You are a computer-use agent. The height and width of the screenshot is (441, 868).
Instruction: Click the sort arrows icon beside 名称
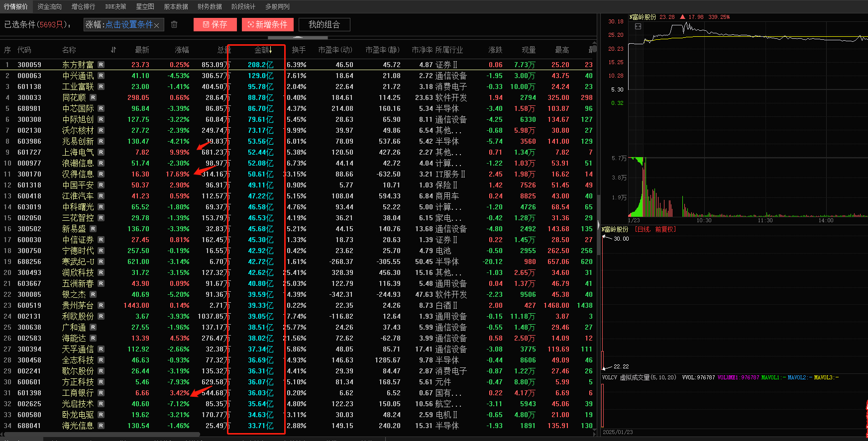pos(113,50)
